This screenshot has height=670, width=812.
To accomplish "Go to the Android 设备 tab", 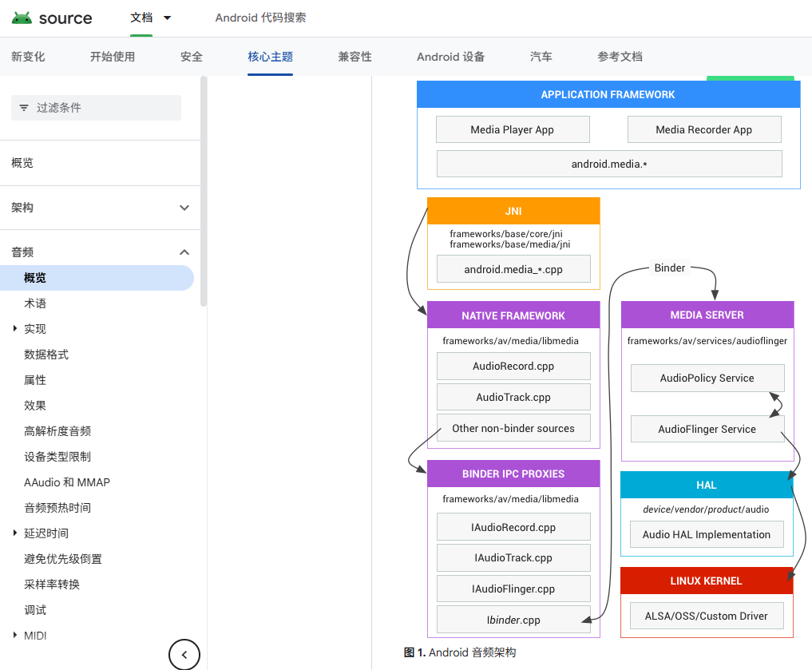I will click(450, 57).
